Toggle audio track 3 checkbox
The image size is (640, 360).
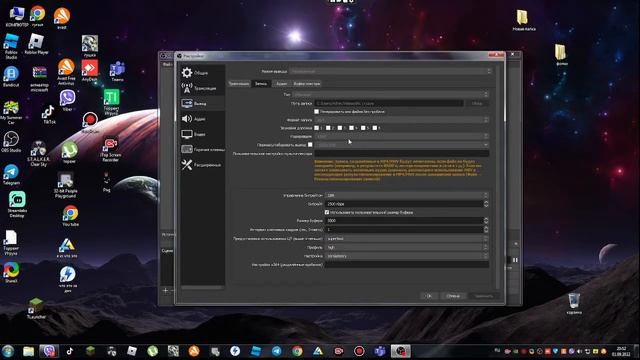tap(340, 128)
